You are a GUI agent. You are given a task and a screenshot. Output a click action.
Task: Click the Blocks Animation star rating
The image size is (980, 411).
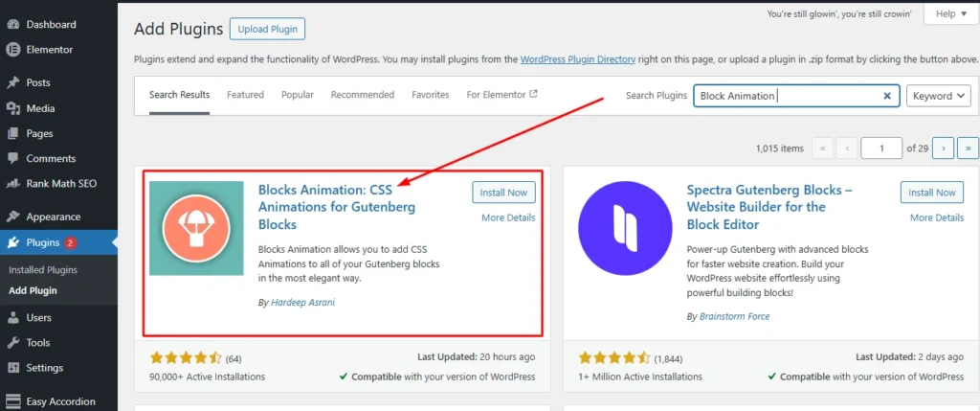(x=186, y=358)
